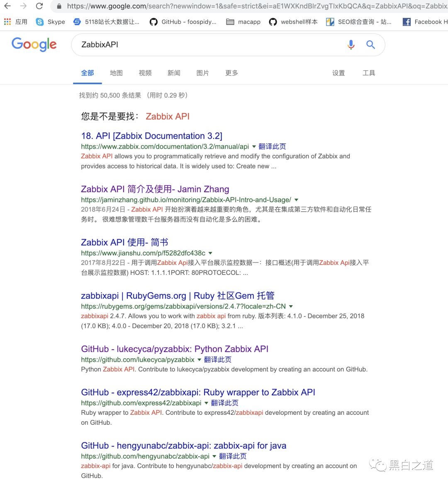
Task: Open result 18. API [Zabbix Documentation 3.2]
Action: point(151,136)
